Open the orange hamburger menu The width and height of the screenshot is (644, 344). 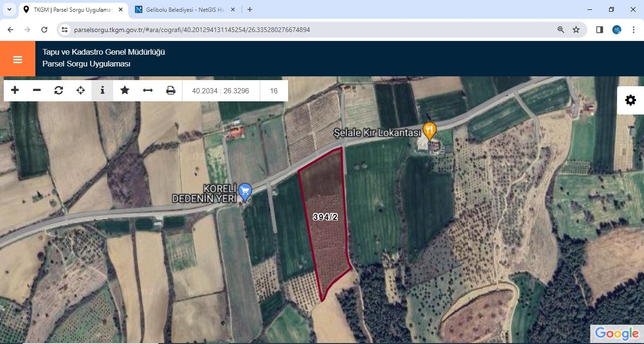[x=17, y=59]
